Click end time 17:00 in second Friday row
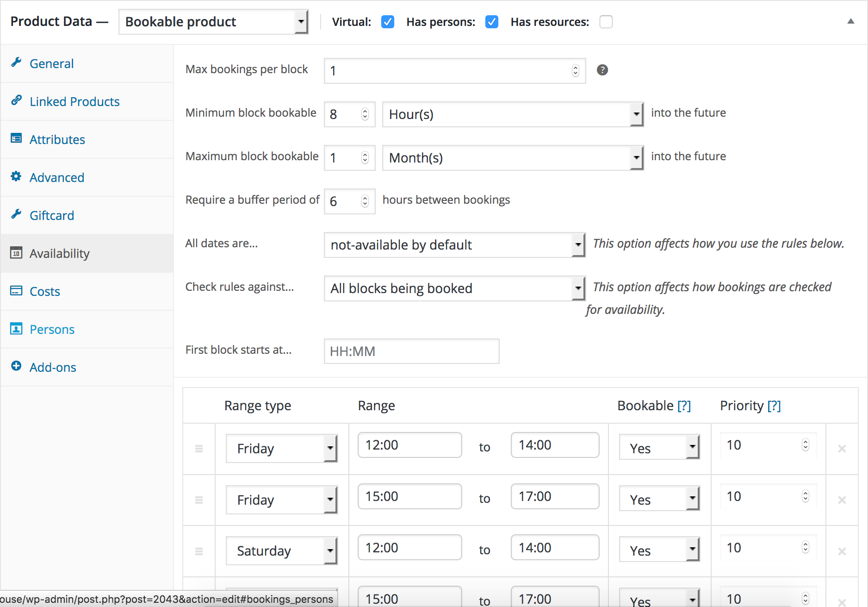The image size is (868, 607). (555, 496)
